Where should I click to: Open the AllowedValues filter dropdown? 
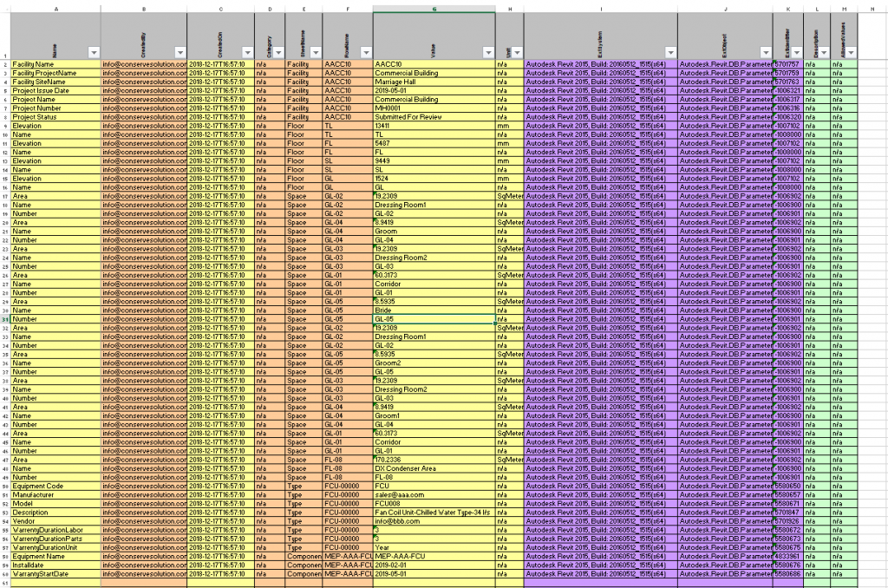[x=849, y=52]
